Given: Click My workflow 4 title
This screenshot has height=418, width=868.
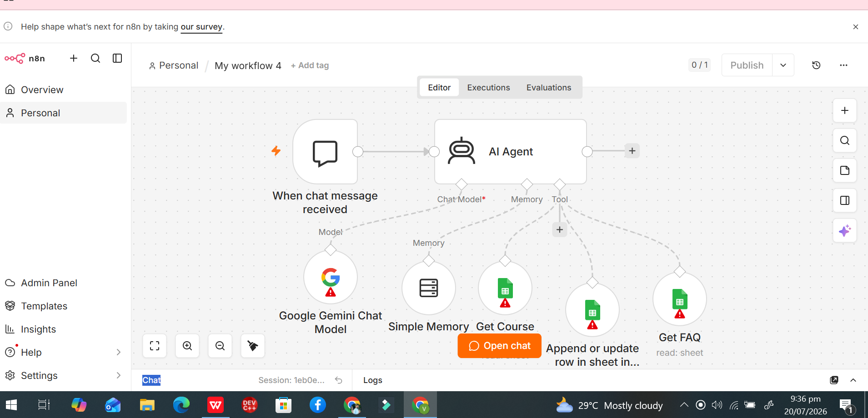Looking at the screenshot, I should coord(248,65).
